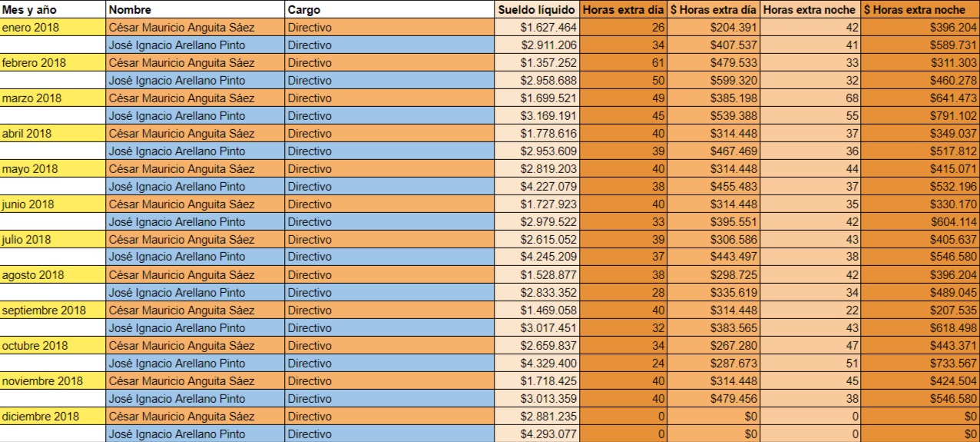The width and height of the screenshot is (980, 442).
Task: Select the '$604.114' cell
Action: click(x=920, y=222)
